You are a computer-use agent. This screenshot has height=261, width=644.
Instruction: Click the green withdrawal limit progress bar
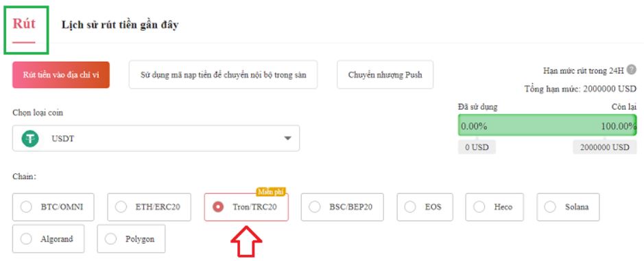pos(547,126)
